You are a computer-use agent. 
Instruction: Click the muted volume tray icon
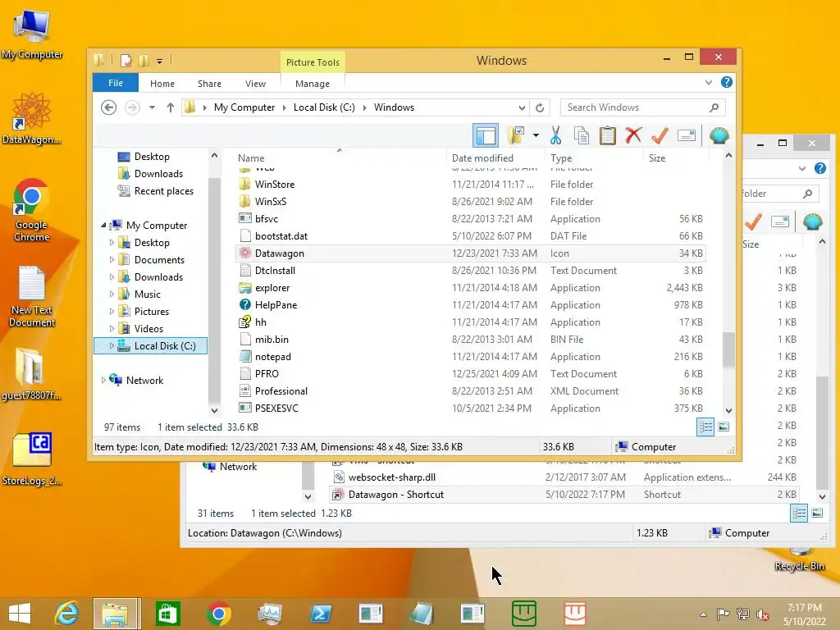click(762, 614)
